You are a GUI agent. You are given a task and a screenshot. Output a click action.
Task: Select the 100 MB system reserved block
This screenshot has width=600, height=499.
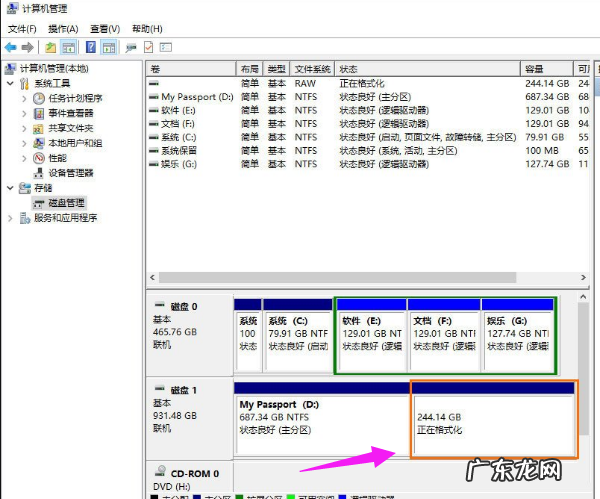click(248, 335)
